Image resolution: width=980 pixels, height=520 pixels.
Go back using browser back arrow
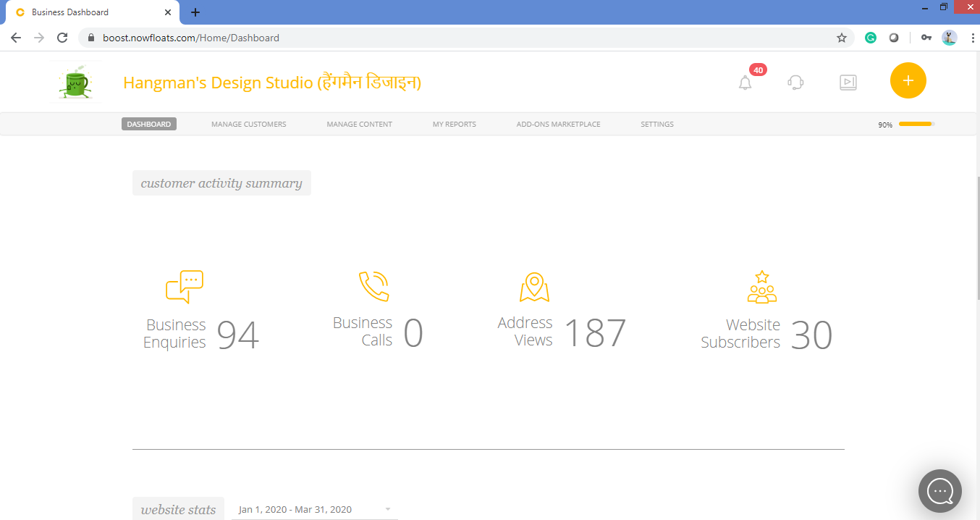click(x=16, y=38)
